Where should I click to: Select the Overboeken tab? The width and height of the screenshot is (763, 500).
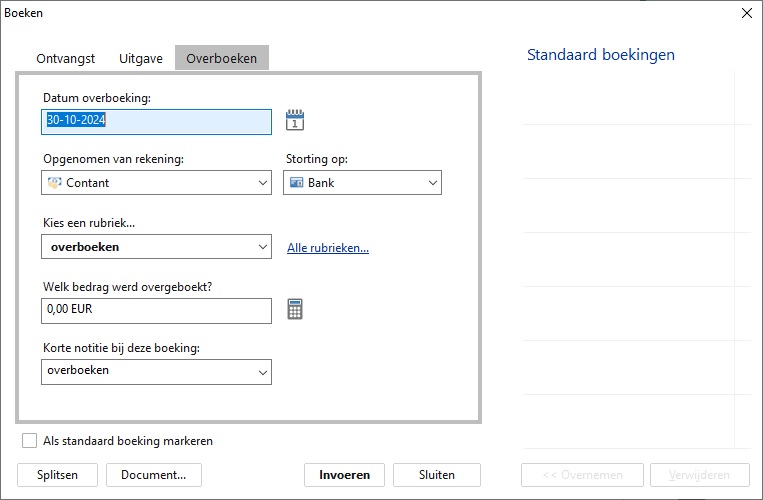click(x=221, y=58)
